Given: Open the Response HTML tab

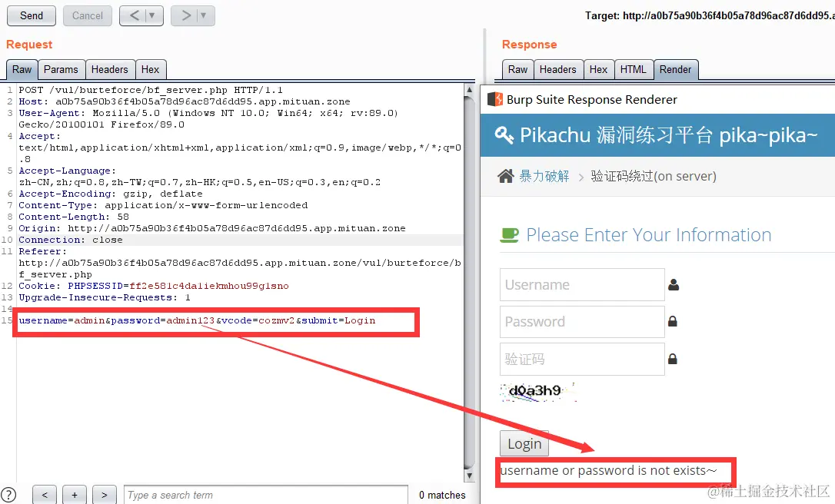Looking at the screenshot, I should pyautogui.click(x=634, y=70).
